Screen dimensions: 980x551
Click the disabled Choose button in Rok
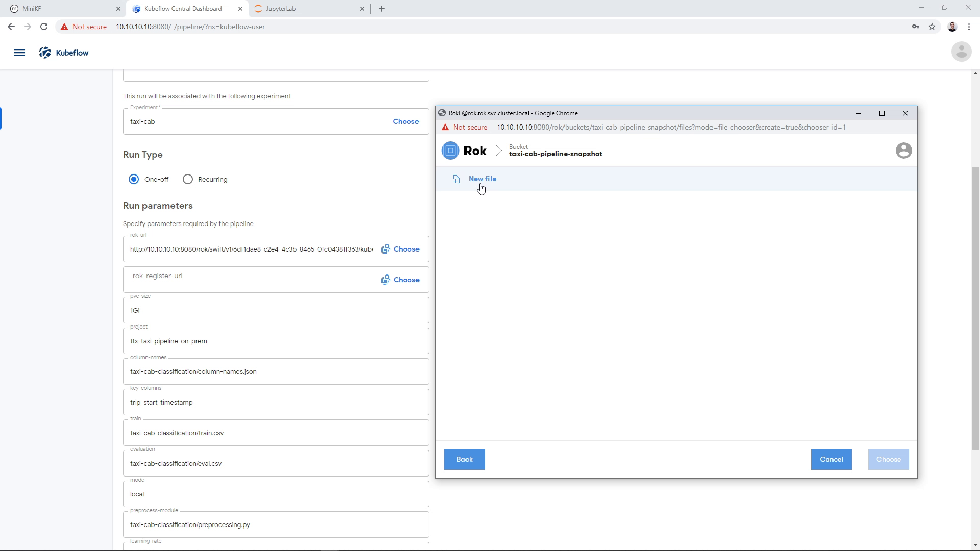click(x=888, y=459)
